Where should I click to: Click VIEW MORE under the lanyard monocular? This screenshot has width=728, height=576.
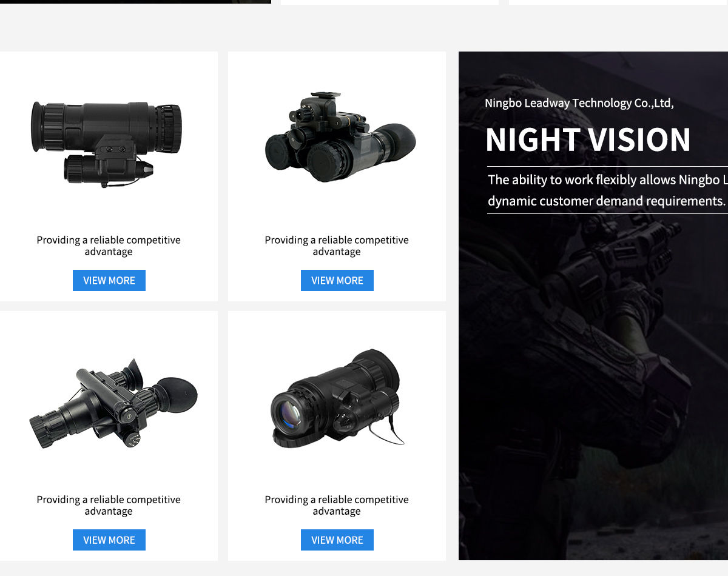(x=337, y=540)
